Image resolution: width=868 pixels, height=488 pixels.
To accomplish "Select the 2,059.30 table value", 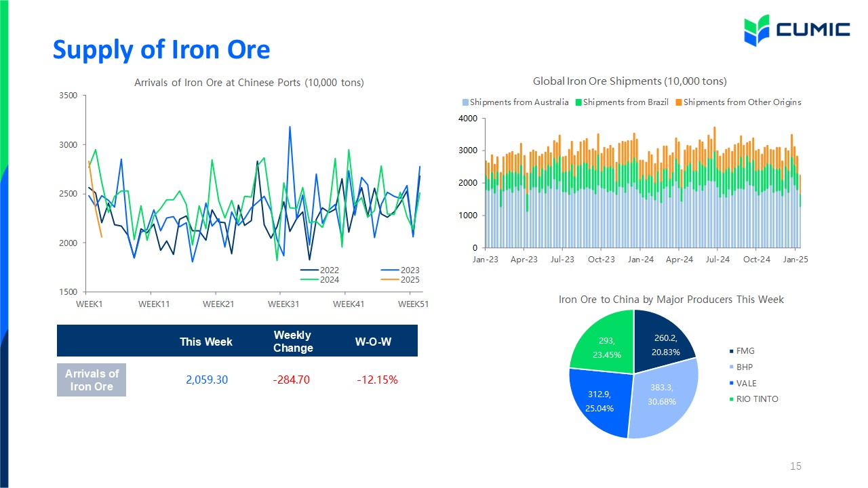I will tap(207, 380).
